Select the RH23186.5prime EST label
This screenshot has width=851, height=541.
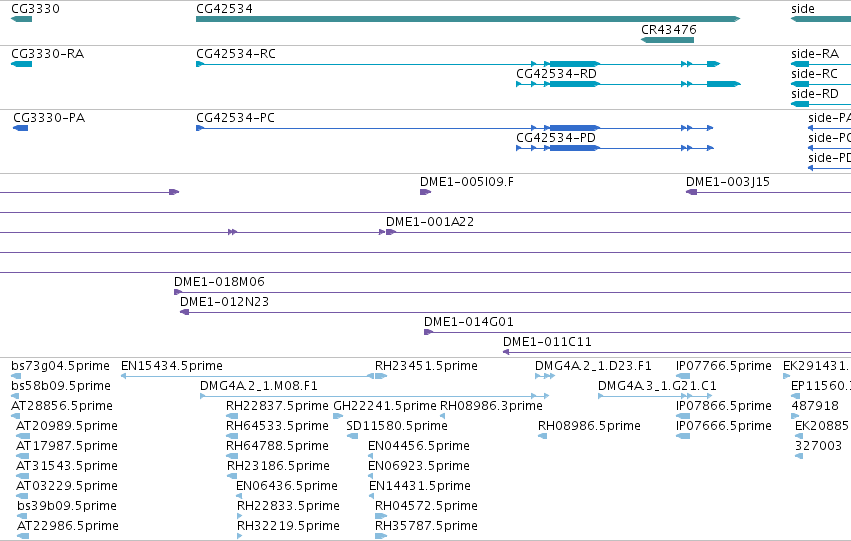click(278, 467)
